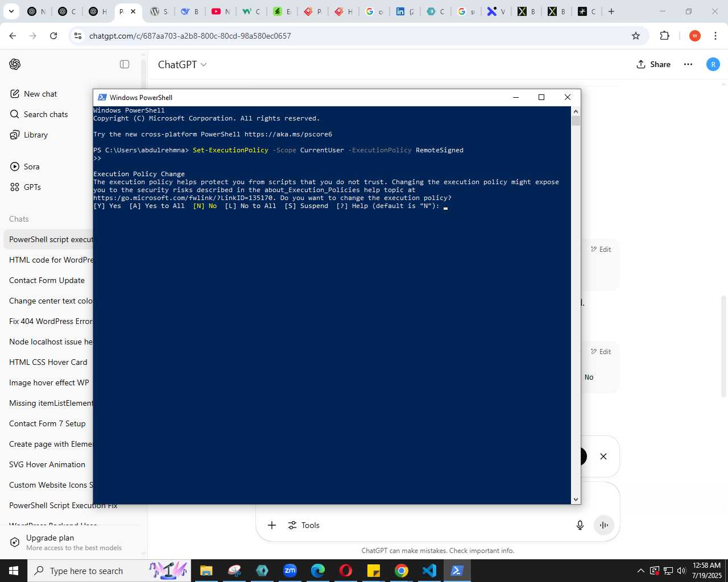Click the first Edit button on message
The height and width of the screenshot is (582, 728).
click(x=601, y=249)
